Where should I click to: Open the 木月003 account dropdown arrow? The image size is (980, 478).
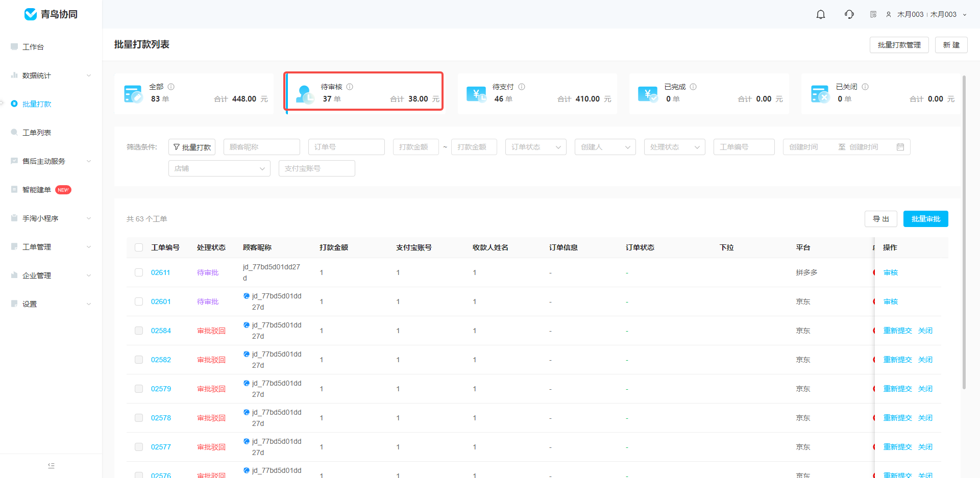965,15
